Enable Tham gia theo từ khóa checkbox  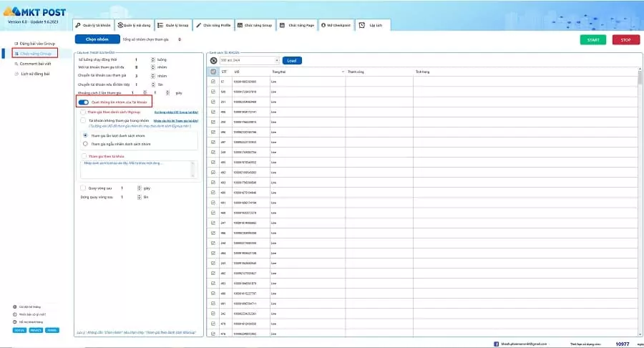(84, 156)
